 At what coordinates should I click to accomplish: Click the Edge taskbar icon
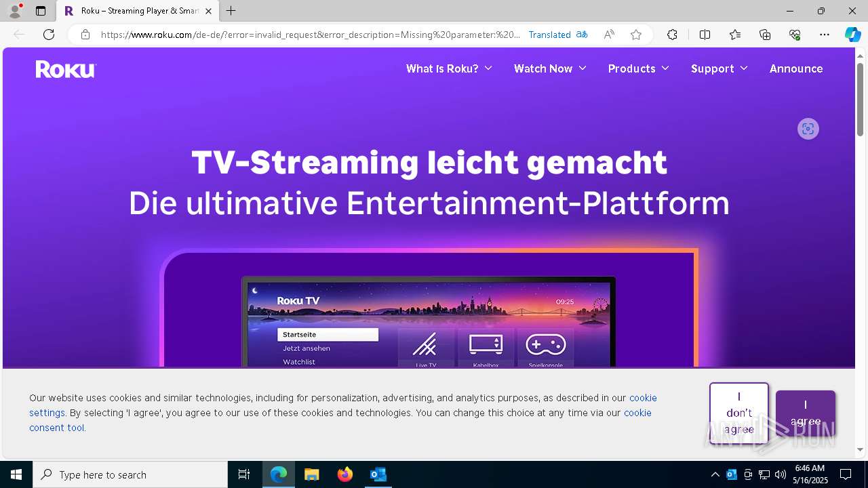(279, 474)
